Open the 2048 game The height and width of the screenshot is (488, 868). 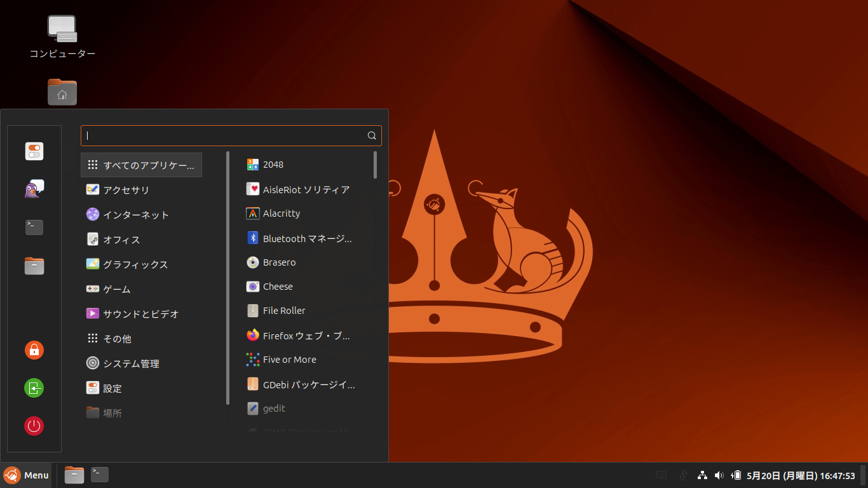coord(273,164)
